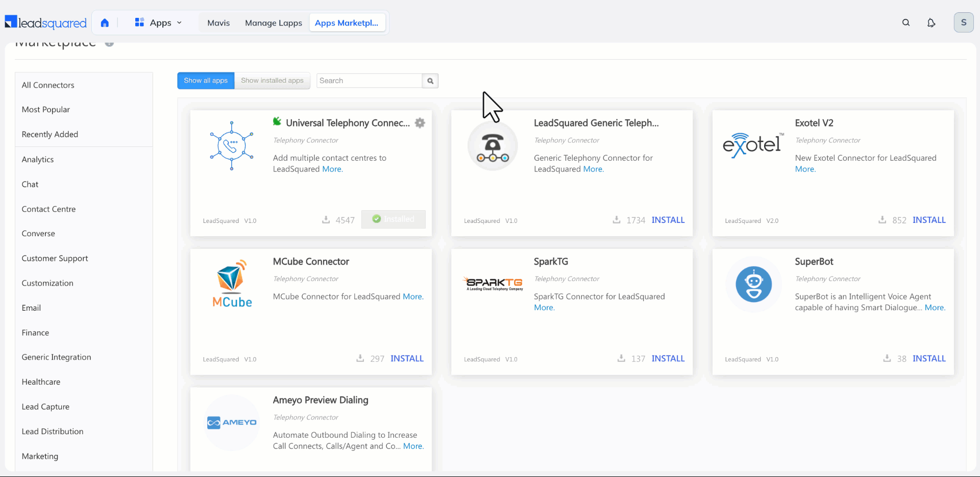Filter by Lead Capture category
Image resolution: width=980 pixels, height=477 pixels.
pos(45,407)
